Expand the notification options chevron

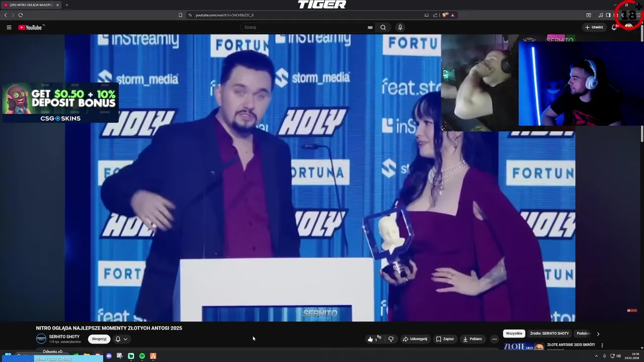pyautogui.click(x=125, y=339)
